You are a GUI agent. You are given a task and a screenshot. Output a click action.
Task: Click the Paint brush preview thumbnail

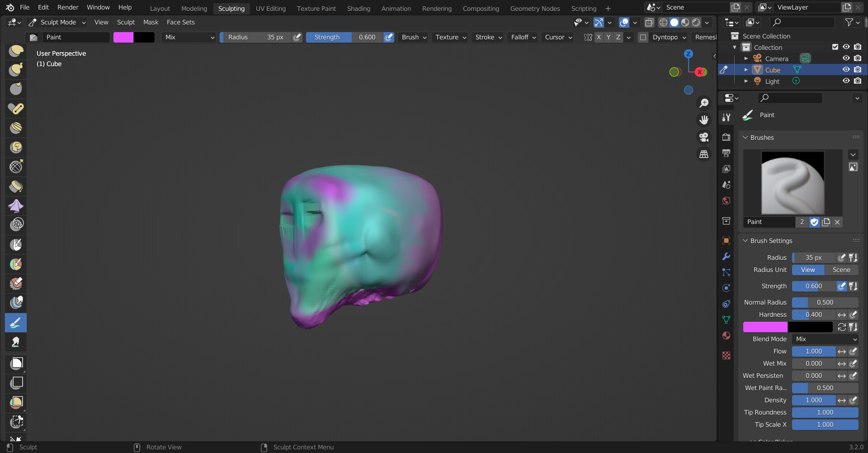793,182
